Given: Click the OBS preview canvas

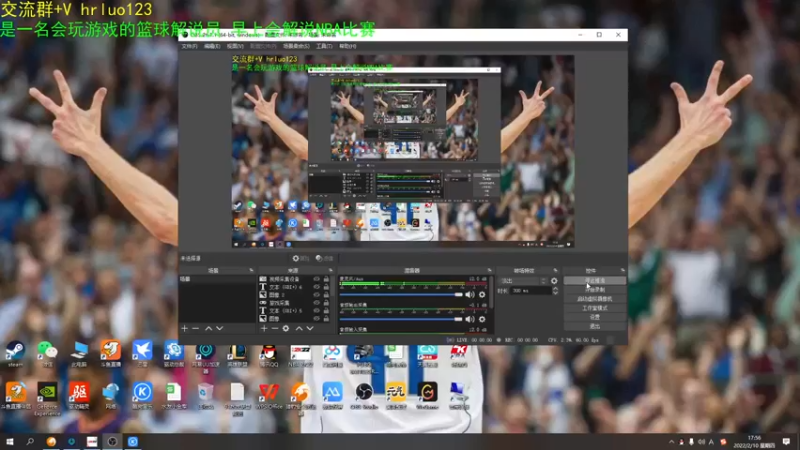Looking at the screenshot, I should pos(403,152).
